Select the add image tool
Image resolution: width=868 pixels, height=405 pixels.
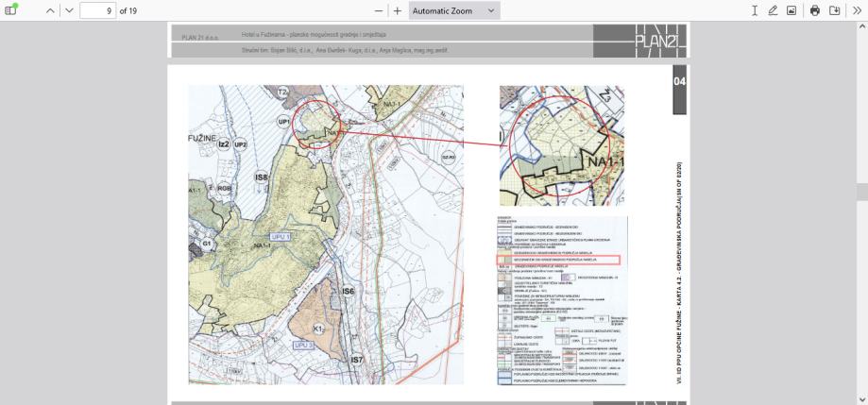pos(791,10)
